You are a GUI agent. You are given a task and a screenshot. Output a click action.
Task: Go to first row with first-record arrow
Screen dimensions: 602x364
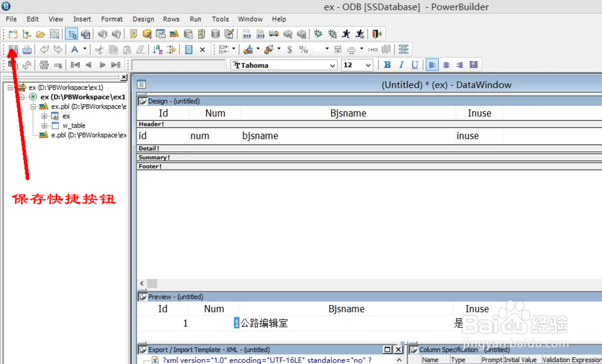[75, 65]
